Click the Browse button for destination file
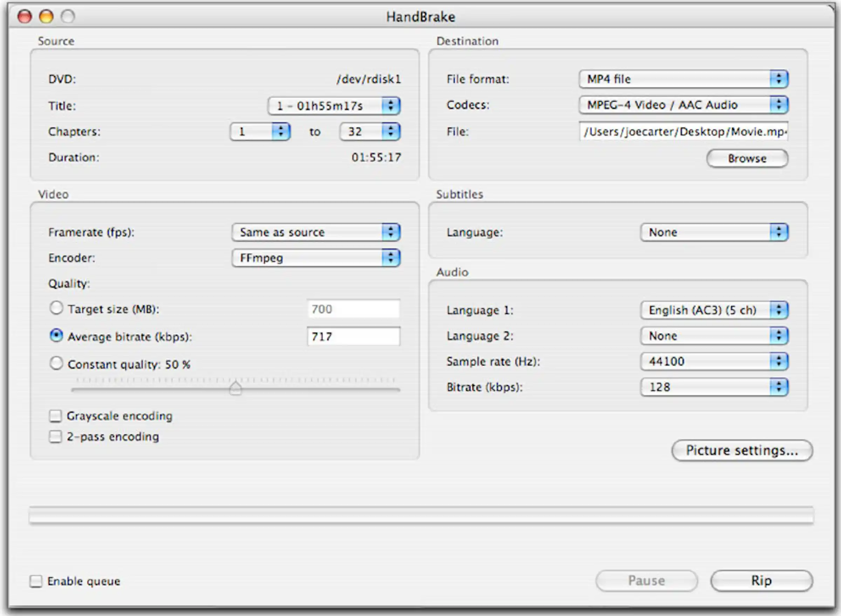841x616 pixels. pyautogui.click(x=747, y=158)
